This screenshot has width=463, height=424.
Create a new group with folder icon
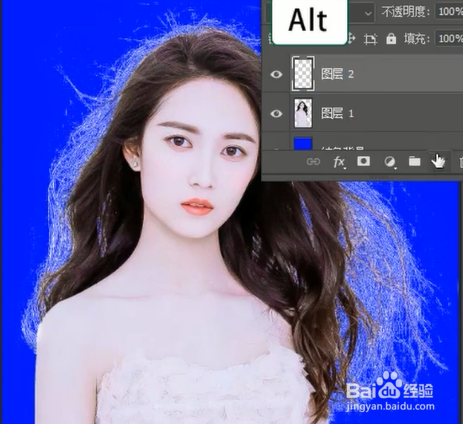(415, 161)
